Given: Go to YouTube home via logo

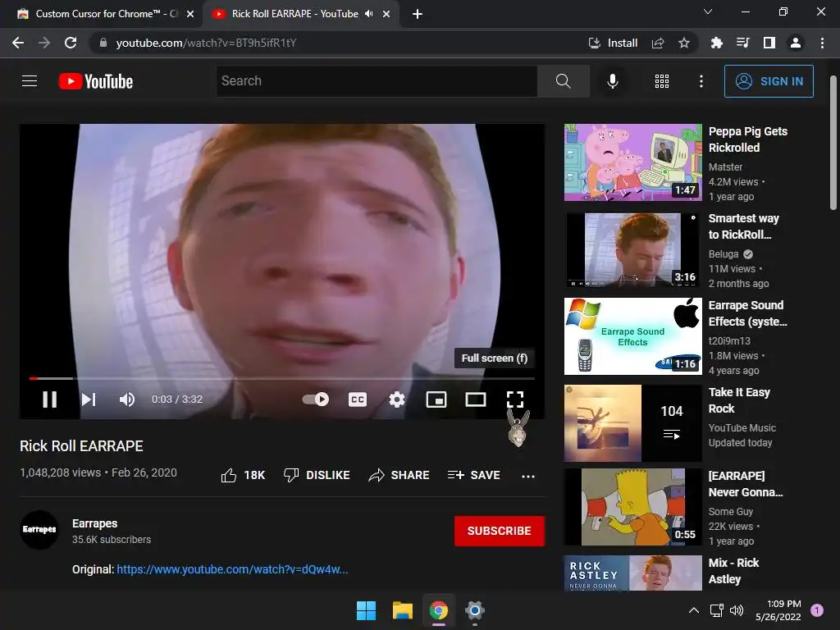Looking at the screenshot, I should [x=95, y=81].
